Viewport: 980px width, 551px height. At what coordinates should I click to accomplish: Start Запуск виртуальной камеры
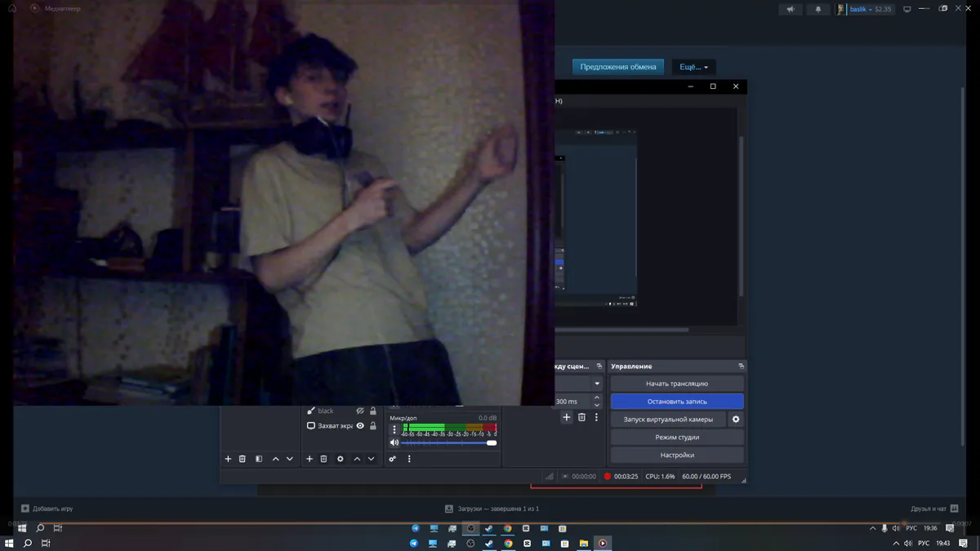click(668, 420)
